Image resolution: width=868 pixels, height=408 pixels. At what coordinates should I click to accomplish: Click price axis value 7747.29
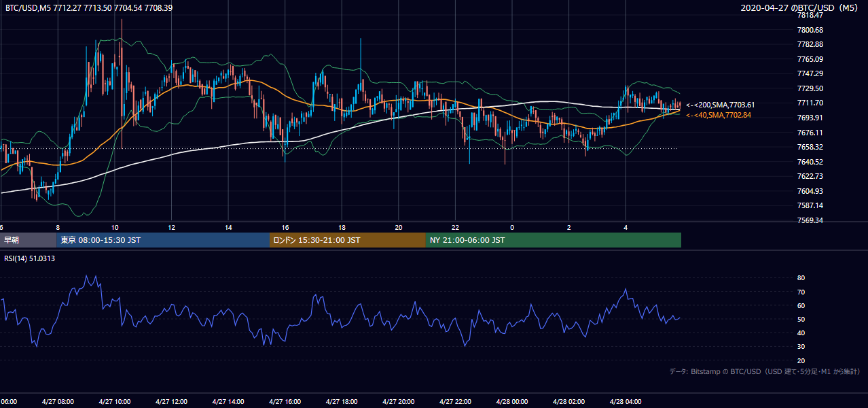click(810, 73)
